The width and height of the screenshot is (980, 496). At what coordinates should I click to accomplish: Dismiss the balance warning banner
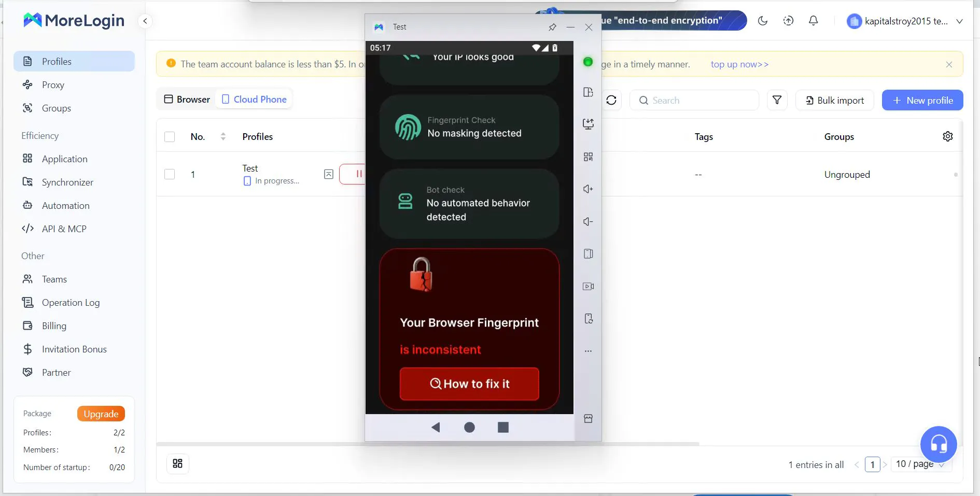pos(949,64)
